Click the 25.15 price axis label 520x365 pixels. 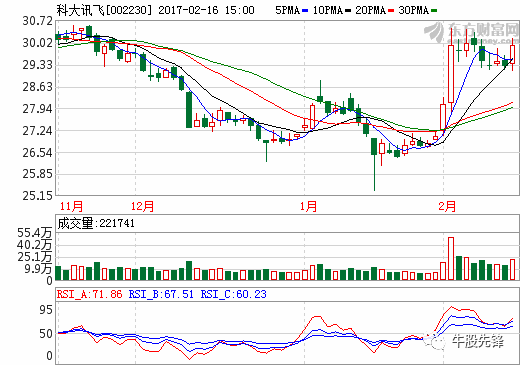(38, 196)
